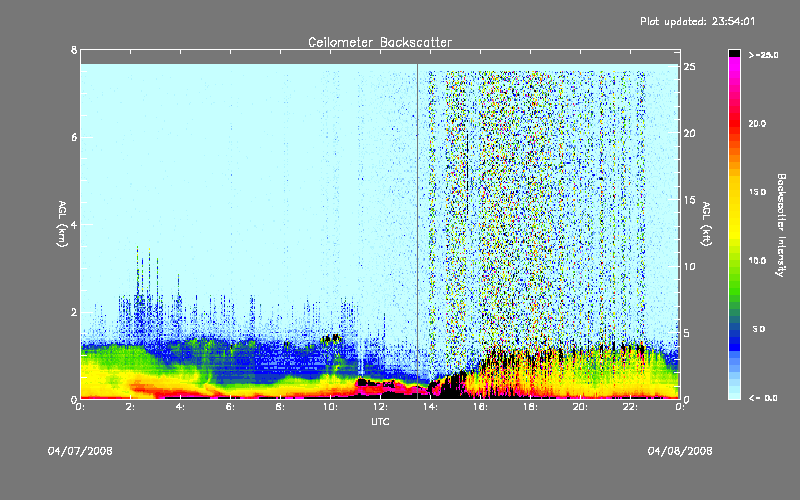Click the 8 km tick label on left axis
The height and width of the screenshot is (500, 800).
74,50
